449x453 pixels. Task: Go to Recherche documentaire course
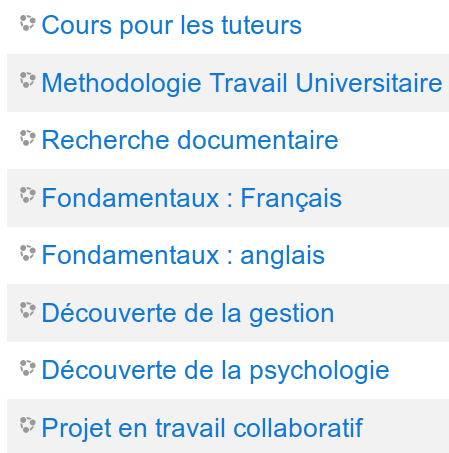190,140
